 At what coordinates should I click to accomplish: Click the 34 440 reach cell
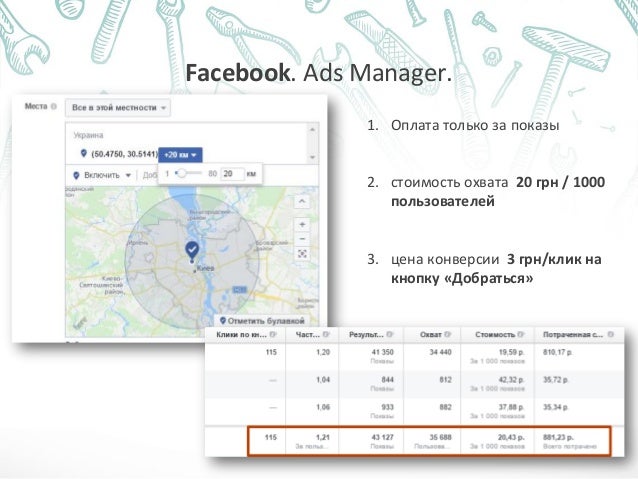432,357
